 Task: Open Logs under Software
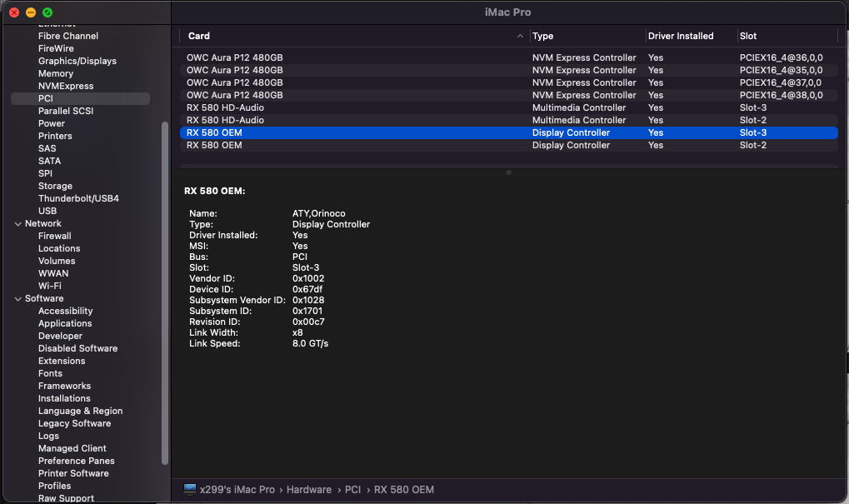pos(48,436)
